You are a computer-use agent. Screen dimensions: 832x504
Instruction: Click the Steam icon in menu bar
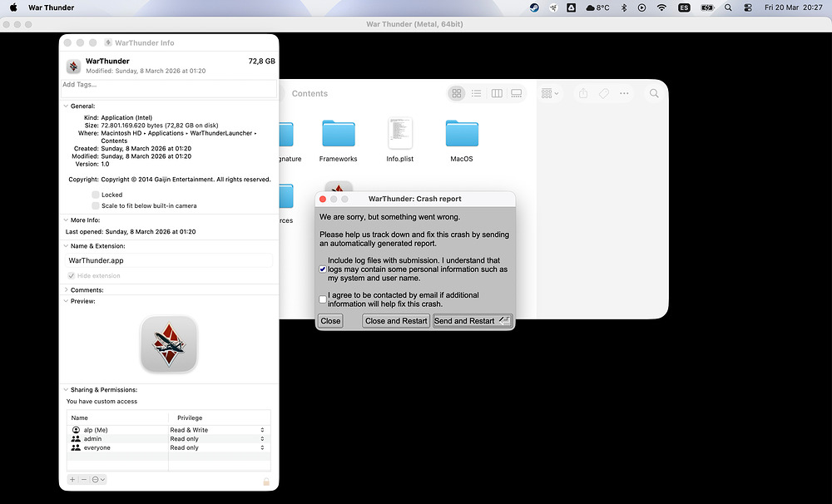tap(533, 7)
